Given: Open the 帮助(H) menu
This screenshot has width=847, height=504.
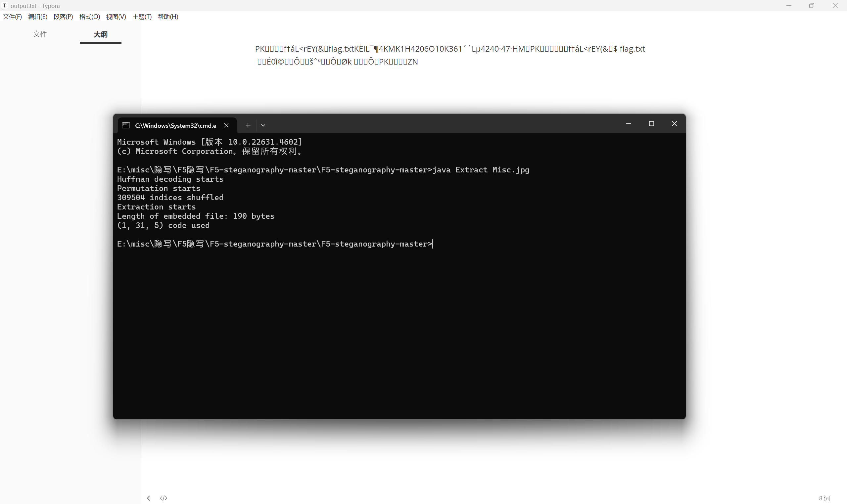Looking at the screenshot, I should point(168,17).
